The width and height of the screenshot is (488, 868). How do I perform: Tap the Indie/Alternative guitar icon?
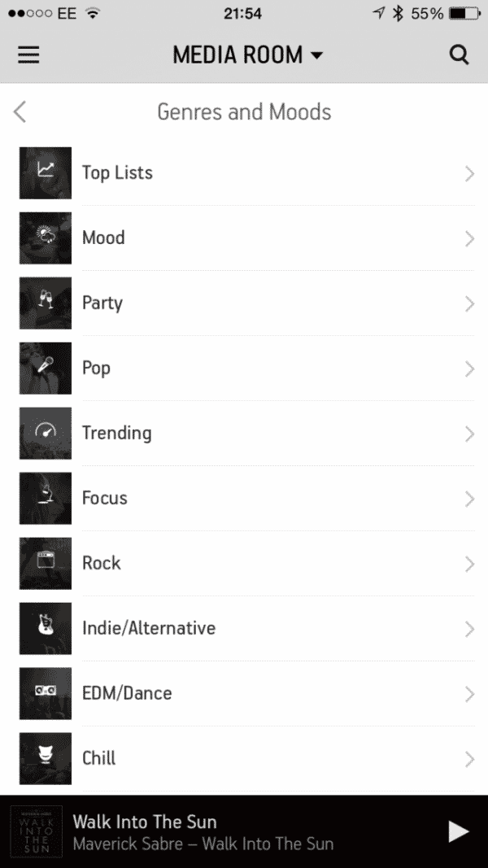(x=45, y=628)
